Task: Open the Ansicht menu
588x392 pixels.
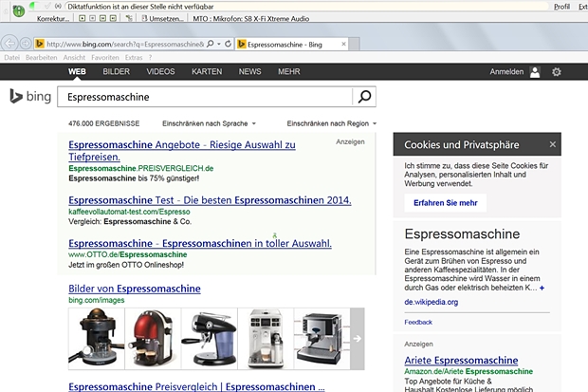Action: coord(74,58)
